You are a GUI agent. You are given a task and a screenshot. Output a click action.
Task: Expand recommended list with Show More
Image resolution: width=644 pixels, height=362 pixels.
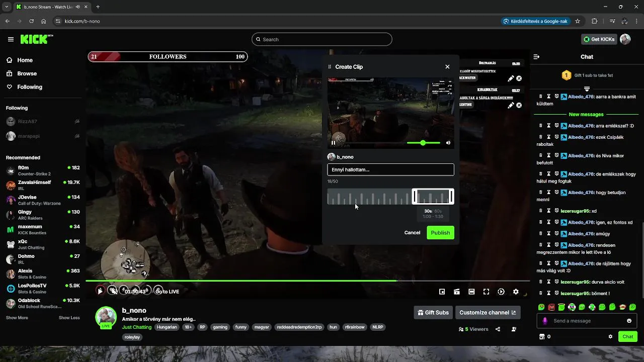click(x=17, y=318)
